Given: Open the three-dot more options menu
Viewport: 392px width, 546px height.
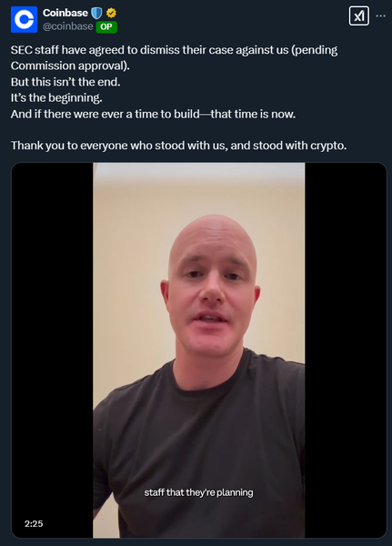Looking at the screenshot, I should tap(381, 16).
